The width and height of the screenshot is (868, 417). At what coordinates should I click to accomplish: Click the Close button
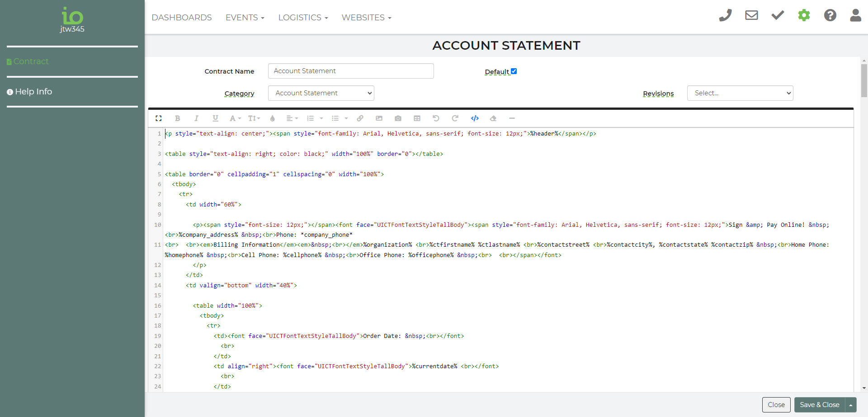pos(776,405)
